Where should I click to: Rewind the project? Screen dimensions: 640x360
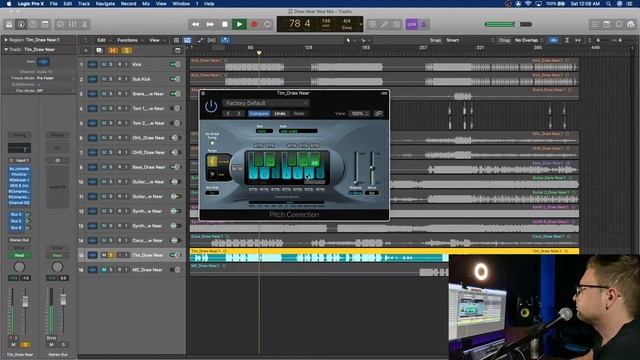click(196, 24)
